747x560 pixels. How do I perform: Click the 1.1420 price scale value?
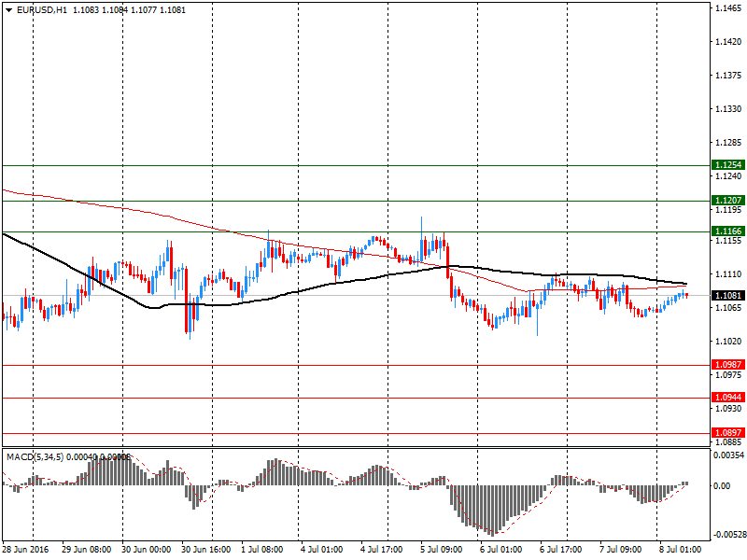pos(728,42)
